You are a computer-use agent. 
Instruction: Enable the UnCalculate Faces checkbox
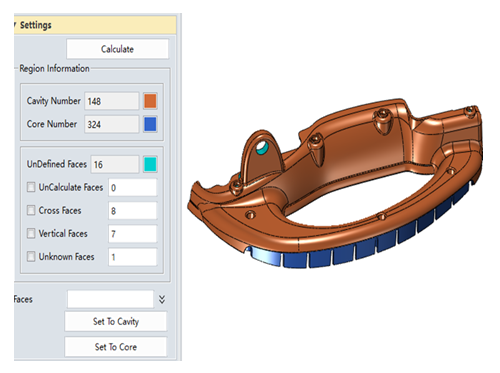[31, 187]
